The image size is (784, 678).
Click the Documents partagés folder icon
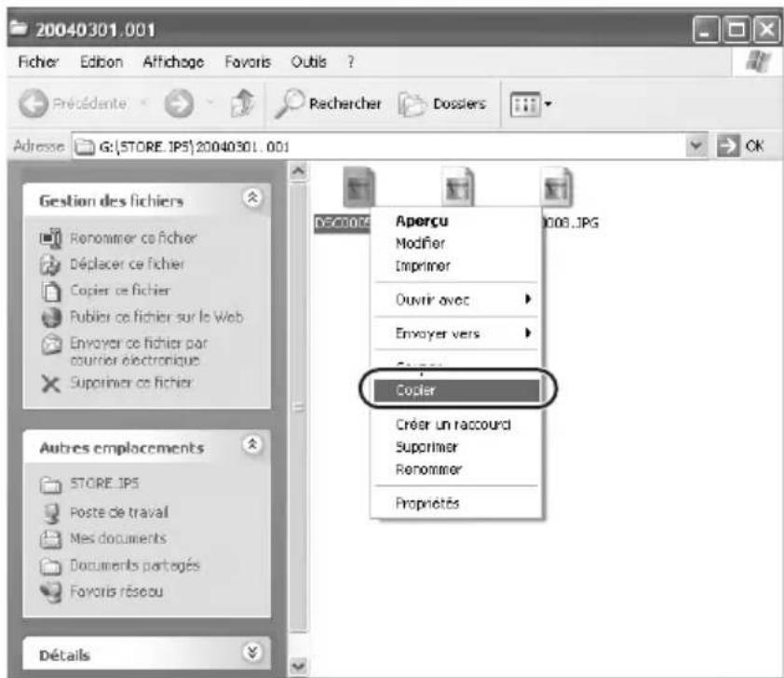50,566
